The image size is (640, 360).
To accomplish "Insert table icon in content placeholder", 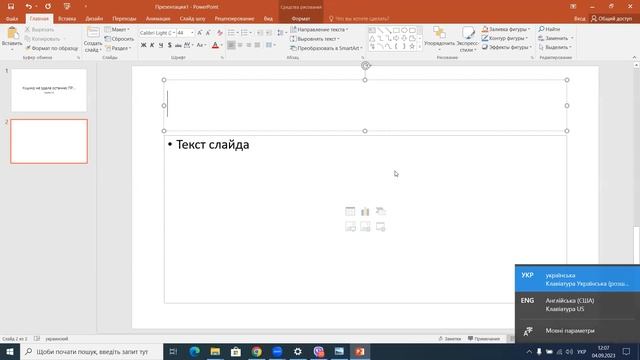I will tap(350, 211).
